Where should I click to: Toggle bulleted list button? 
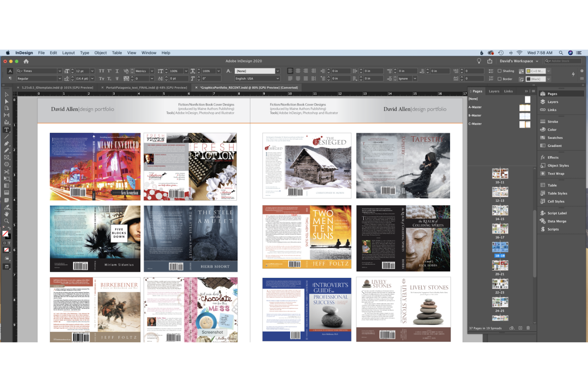coord(491,71)
